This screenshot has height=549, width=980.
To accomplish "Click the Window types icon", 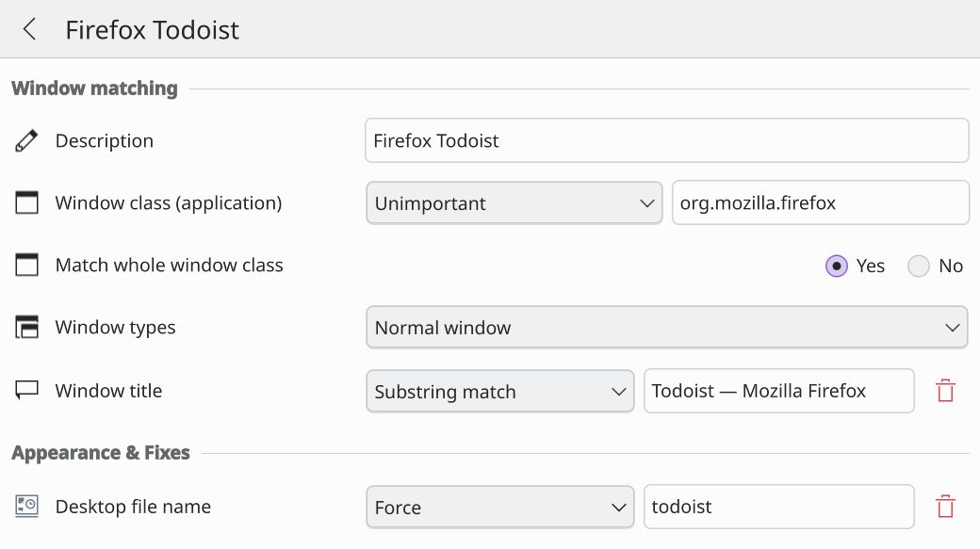I will click(27, 328).
